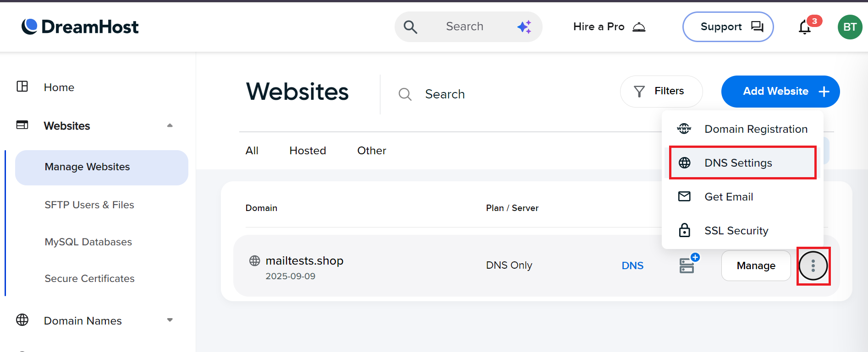Click the Add Website button
Screen dimensions: 868x352
coord(780,92)
